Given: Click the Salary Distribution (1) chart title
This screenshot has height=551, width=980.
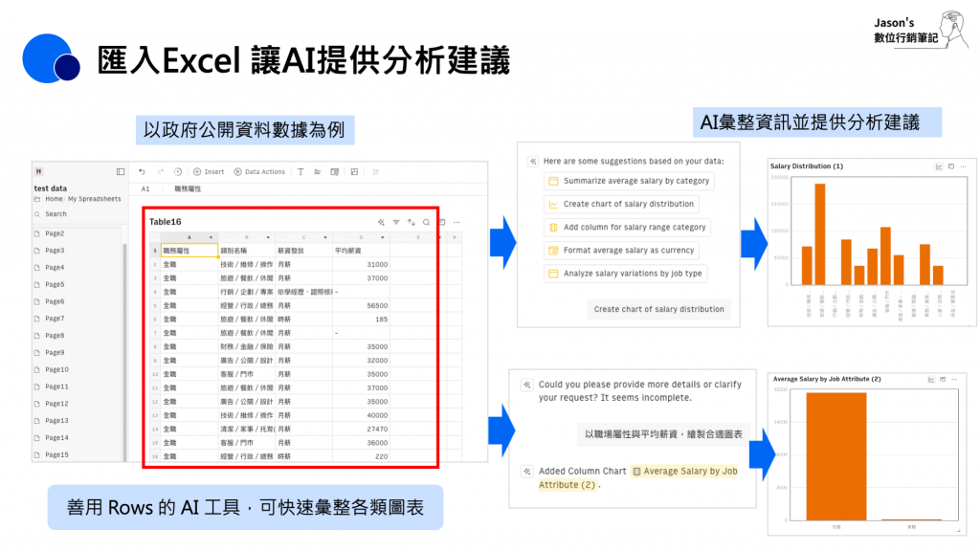Looking at the screenshot, I should point(806,166).
